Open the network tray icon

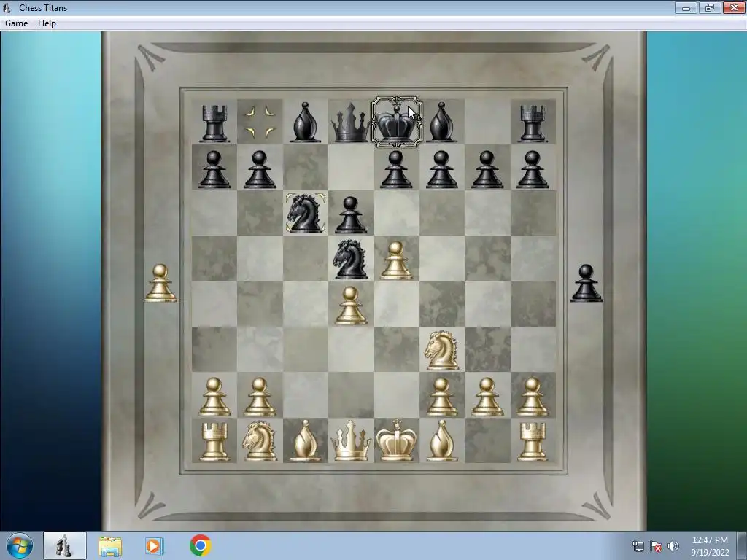[x=638, y=546]
